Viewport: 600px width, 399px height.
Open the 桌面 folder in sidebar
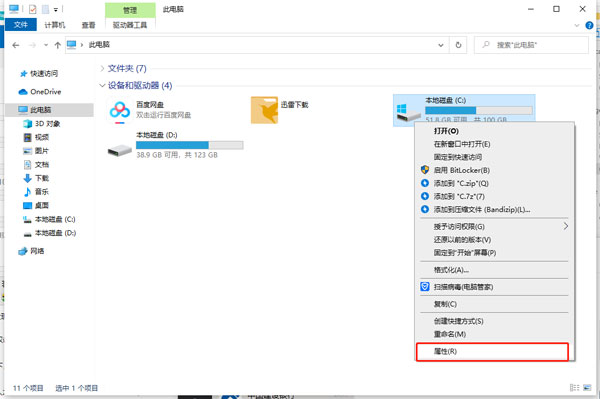[x=36, y=205]
